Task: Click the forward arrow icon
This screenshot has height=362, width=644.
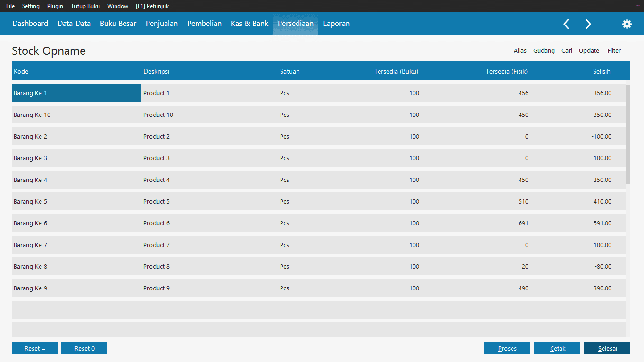Action: point(588,24)
